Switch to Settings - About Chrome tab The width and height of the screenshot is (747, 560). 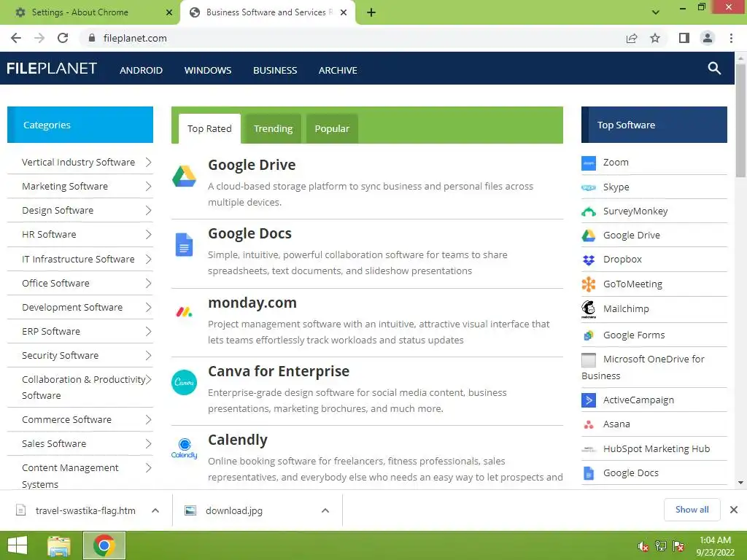pos(90,12)
